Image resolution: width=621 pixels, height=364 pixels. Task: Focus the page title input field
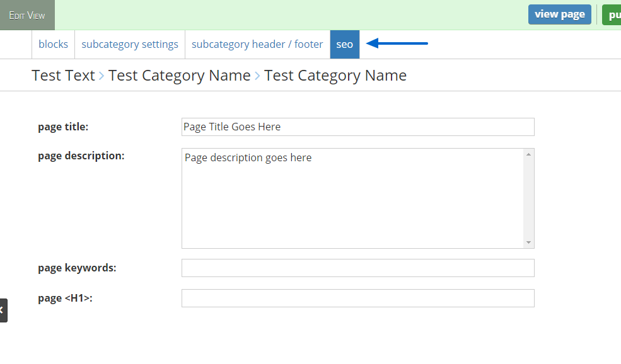coord(357,127)
